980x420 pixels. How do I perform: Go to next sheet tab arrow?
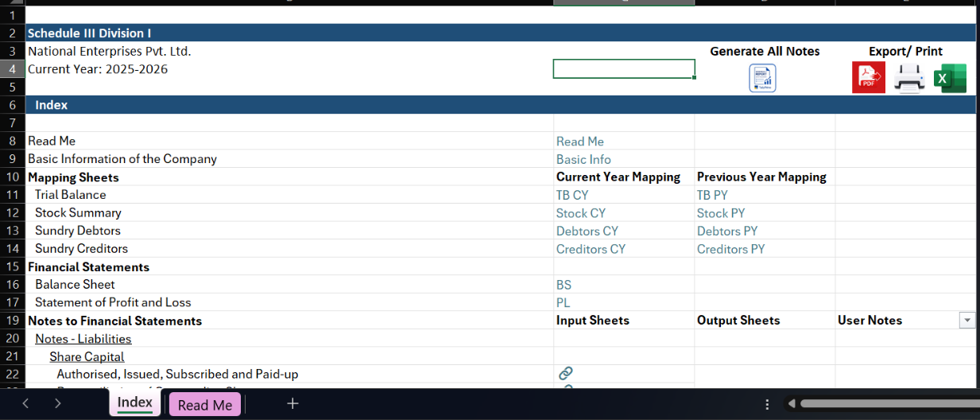coord(57,403)
